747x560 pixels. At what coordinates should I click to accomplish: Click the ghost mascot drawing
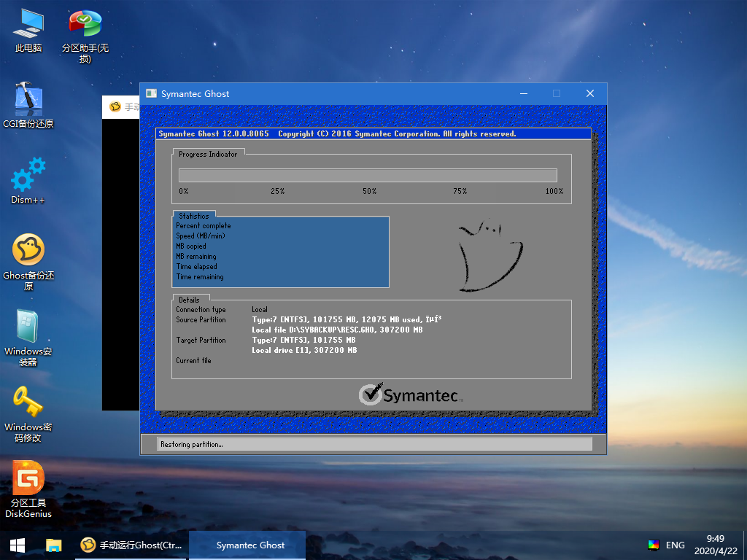tap(489, 255)
